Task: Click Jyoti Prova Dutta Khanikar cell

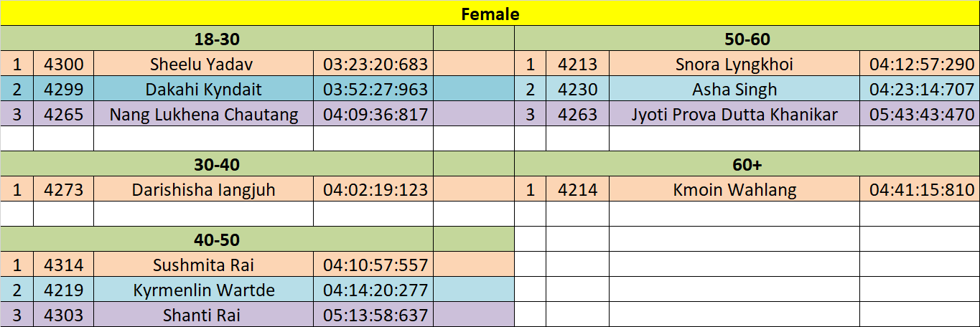Action: click(734, 115)
